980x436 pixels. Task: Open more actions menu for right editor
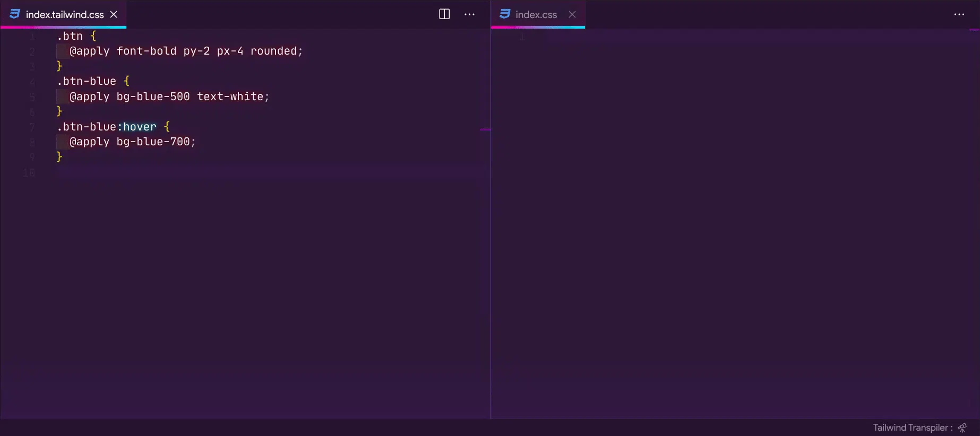959,14
